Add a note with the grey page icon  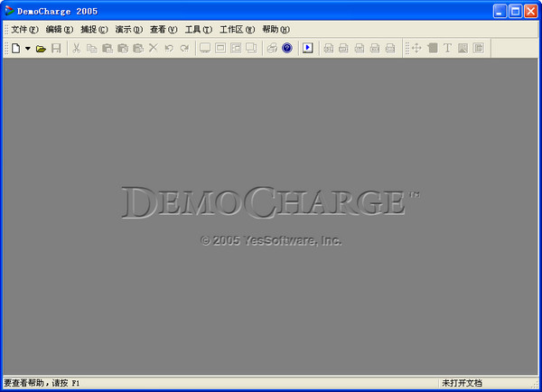click(433, 48)
